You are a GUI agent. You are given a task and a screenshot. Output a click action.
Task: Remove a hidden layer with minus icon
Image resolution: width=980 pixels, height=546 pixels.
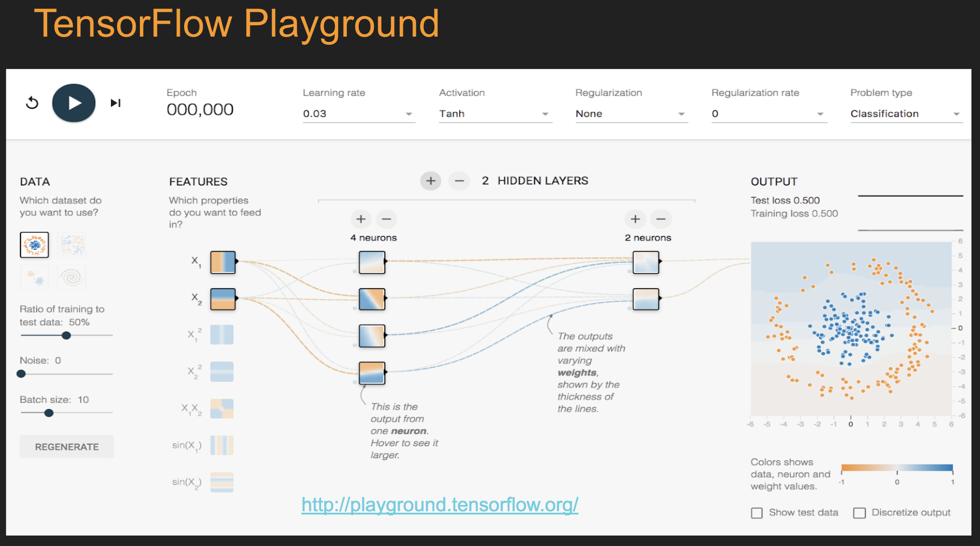pos(459,181)
